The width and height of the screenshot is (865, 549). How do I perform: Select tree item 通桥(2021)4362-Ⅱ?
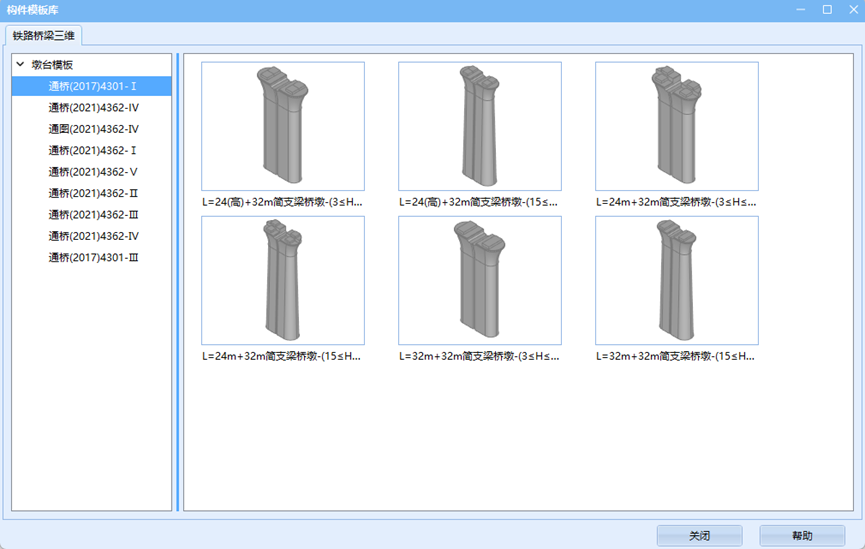click(92, 193)
